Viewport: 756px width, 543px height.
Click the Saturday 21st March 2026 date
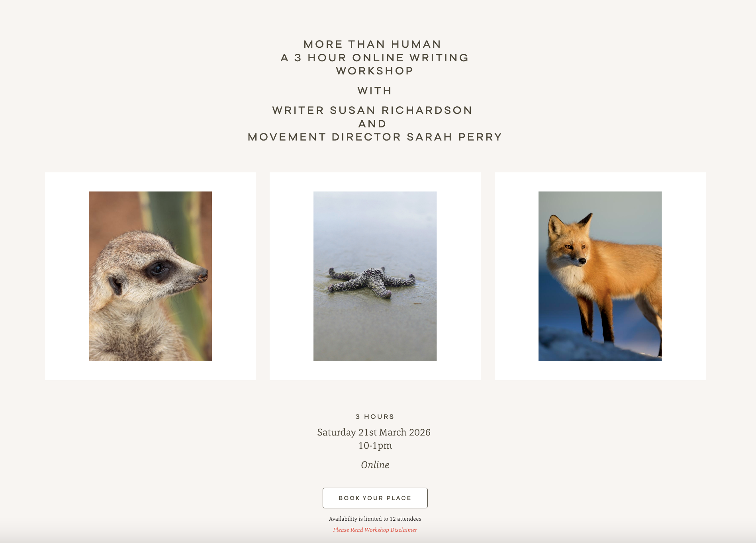point(374,432)
